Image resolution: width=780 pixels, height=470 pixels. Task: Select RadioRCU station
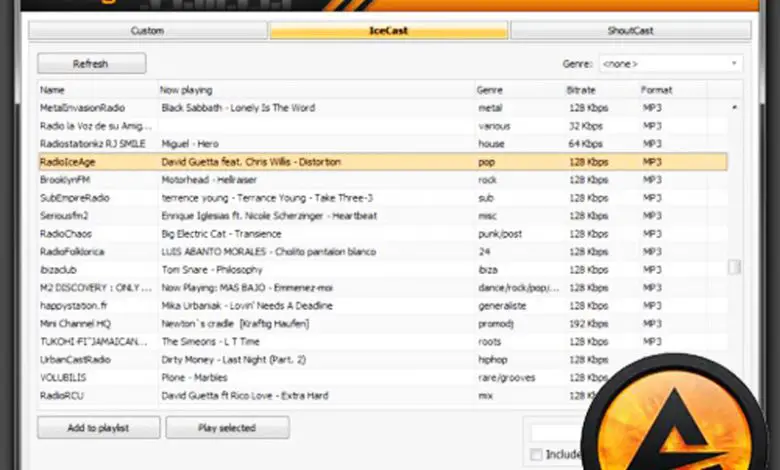click(x=62, y=395)
